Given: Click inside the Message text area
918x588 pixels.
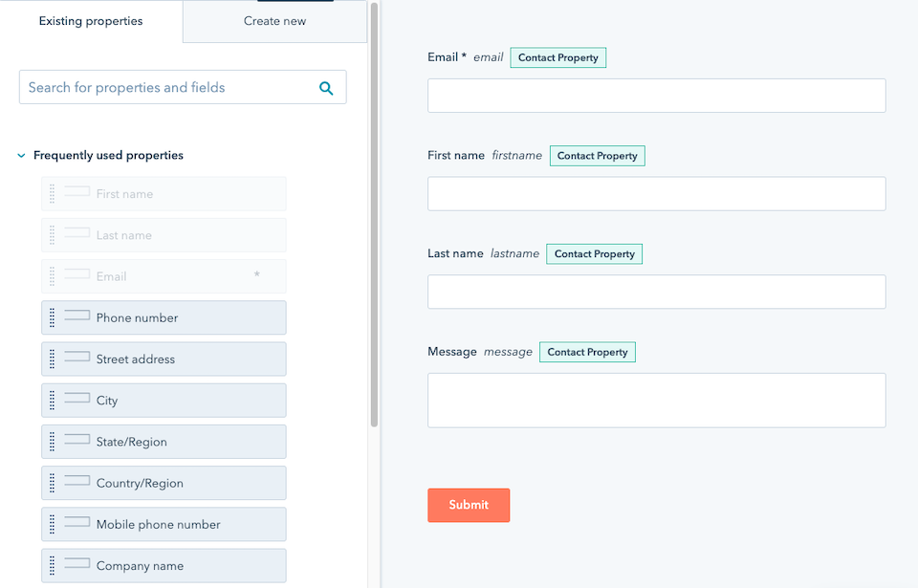Looking at the screenshot, I should (656, 400).
